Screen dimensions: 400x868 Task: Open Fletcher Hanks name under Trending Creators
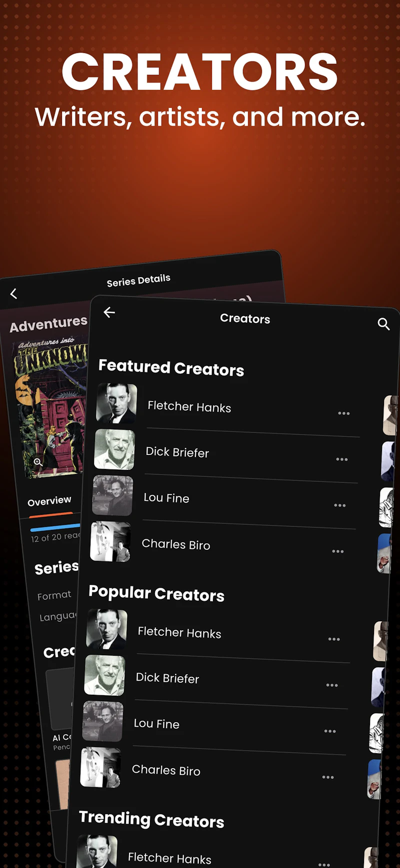click(169, 858)
